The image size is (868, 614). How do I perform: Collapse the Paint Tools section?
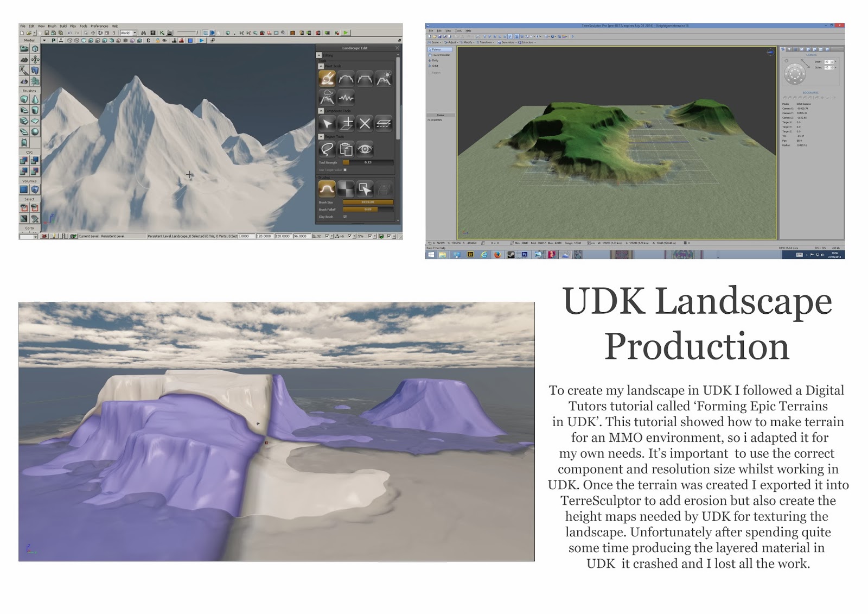click(x=321, y=66)
